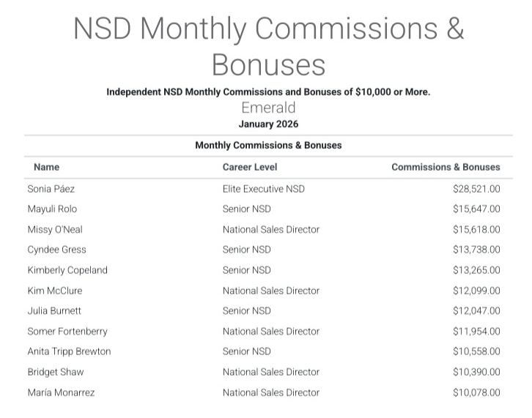Click the $28,521.00 commission amount
The height and width of the screenshot is (418, 532).
click(476, 189)
